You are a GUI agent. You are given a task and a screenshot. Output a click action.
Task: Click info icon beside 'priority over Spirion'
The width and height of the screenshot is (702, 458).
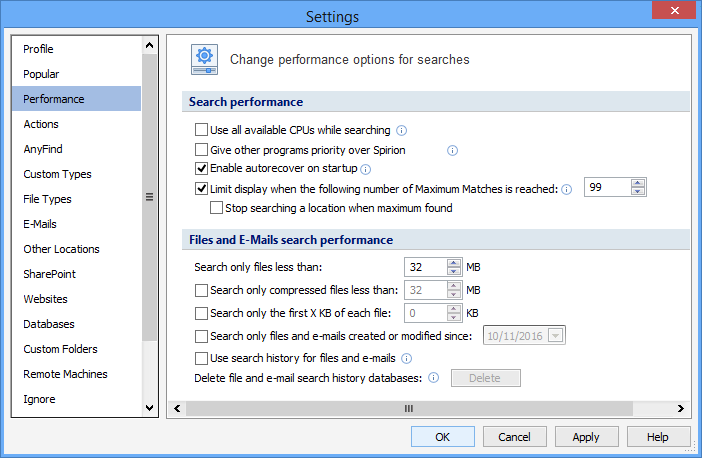point(452,150)
